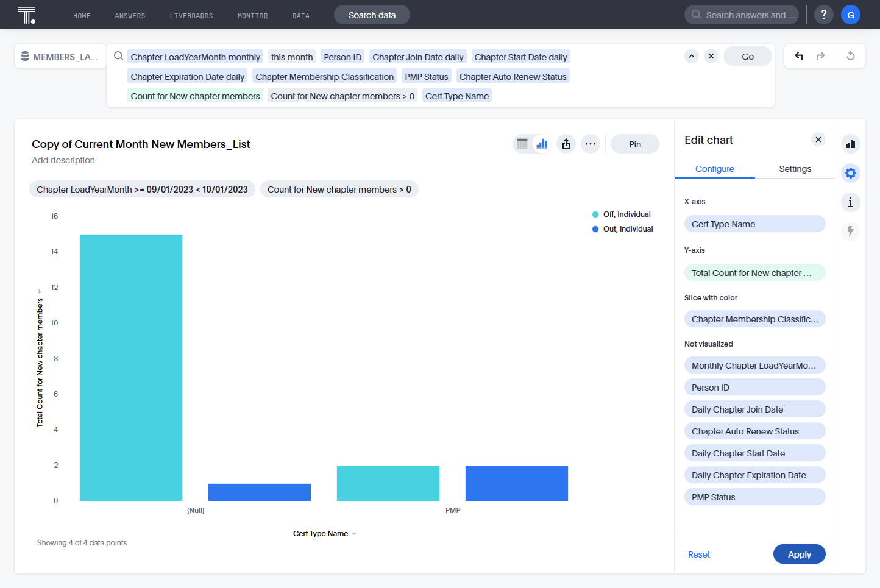Image resolution: width=880 pixels, height=588 pixels.
Task: Click the 'this month' search token
Action: (292, 57)
